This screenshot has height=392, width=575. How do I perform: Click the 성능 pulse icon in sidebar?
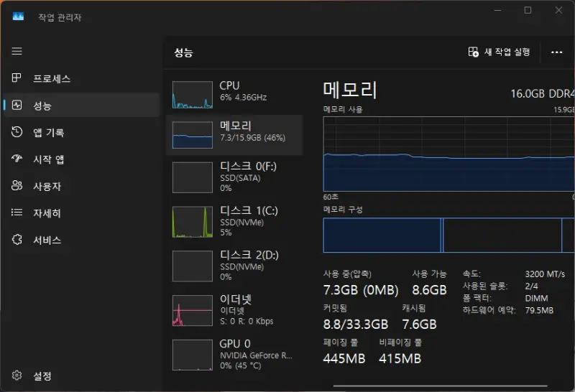(17, 105)
